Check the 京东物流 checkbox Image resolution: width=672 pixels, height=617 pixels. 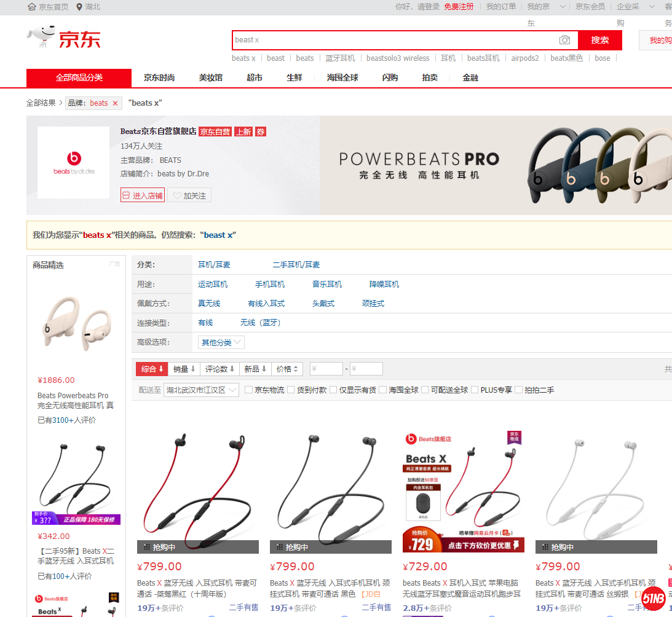248,390
